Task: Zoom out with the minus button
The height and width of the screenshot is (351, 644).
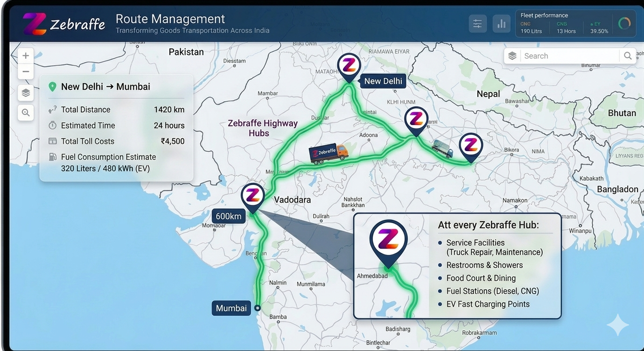Action: (x=26, y=72)
